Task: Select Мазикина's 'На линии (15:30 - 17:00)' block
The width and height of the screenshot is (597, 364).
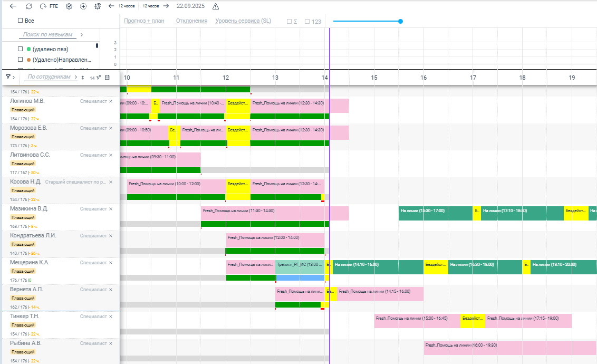Action: click(436, 213)
